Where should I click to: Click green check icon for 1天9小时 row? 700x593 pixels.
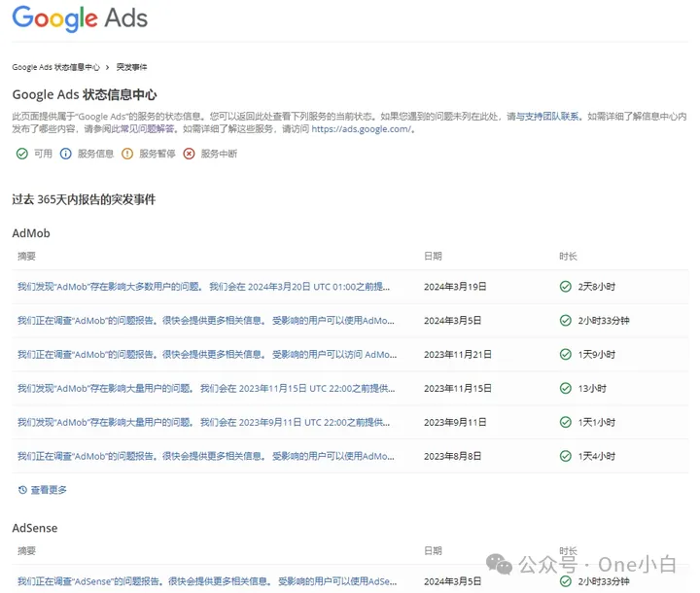click(565, 354)
